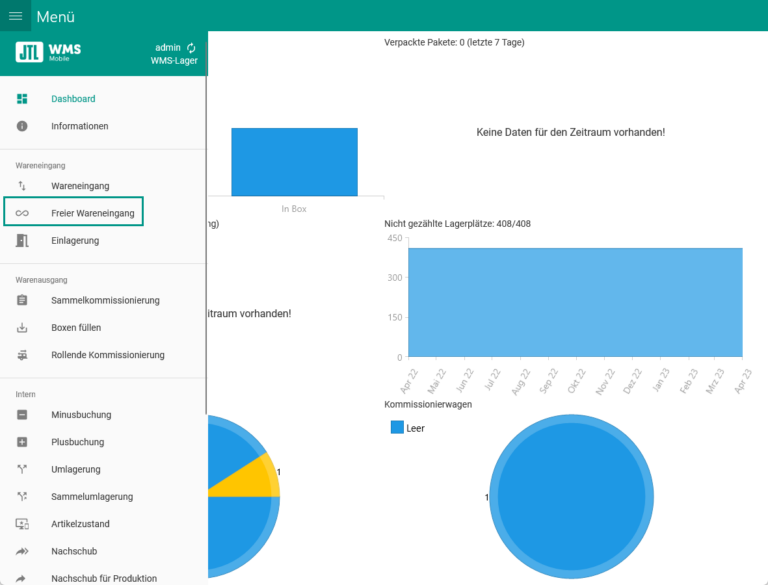
Task: Click the blue Leer legend swatch
Action: point(397,427)
